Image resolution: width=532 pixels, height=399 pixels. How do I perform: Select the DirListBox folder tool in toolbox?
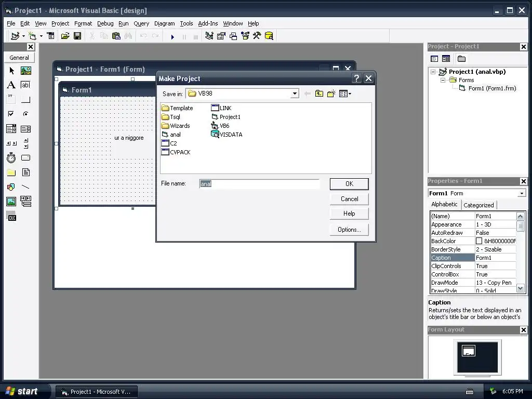pyautogui.click(x=11, y=172)
